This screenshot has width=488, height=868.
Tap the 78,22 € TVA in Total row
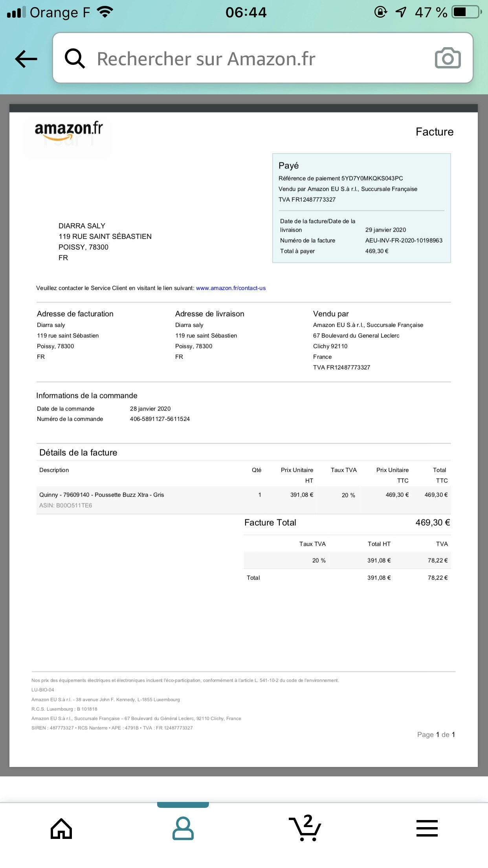(x=438, y=578)
